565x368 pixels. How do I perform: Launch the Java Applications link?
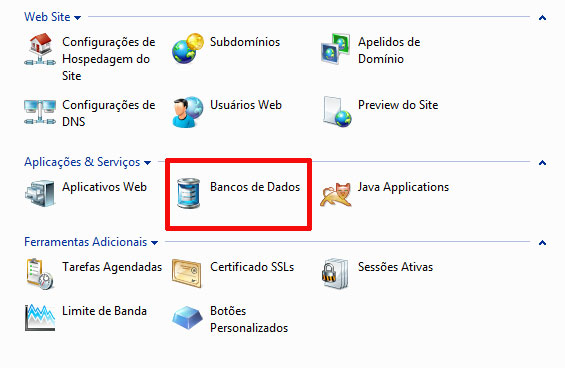click(x=404, y=187)
